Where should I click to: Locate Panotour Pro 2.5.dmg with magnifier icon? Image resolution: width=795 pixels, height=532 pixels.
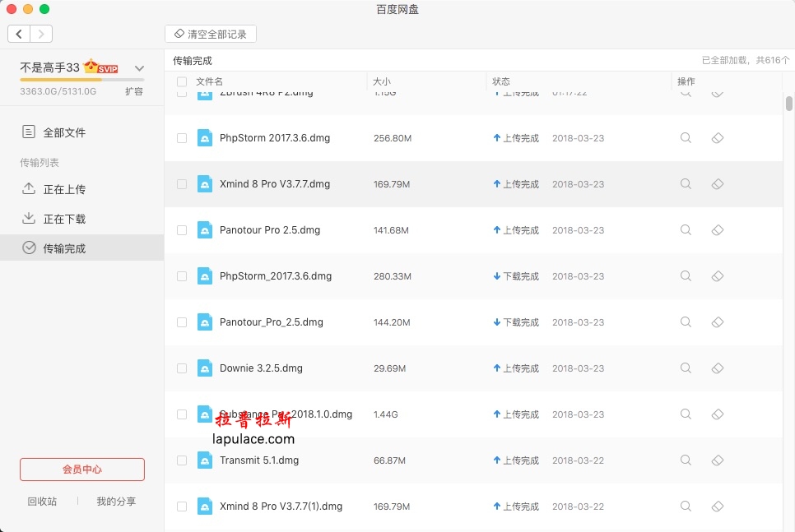(x=685, y=230)
